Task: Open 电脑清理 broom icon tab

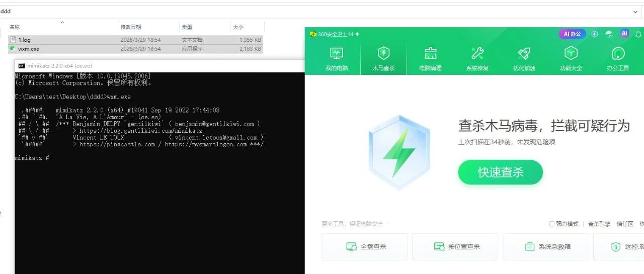Action: [x=430, y=59]
